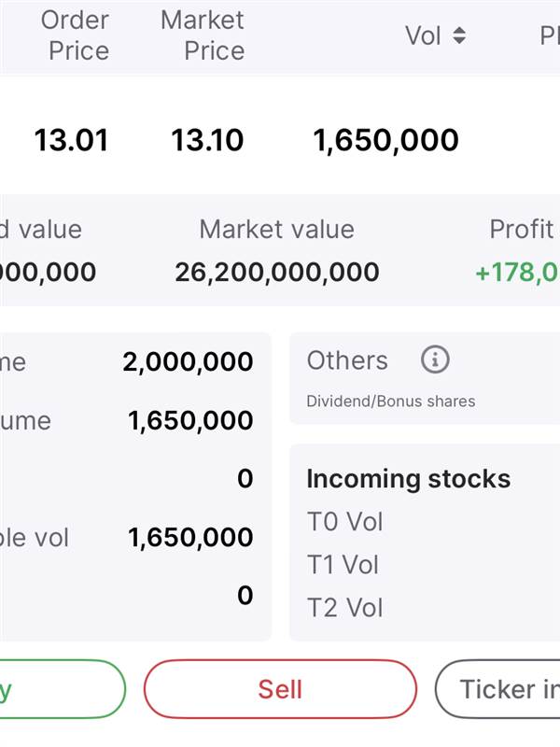Select the Market Price column header

203,35
